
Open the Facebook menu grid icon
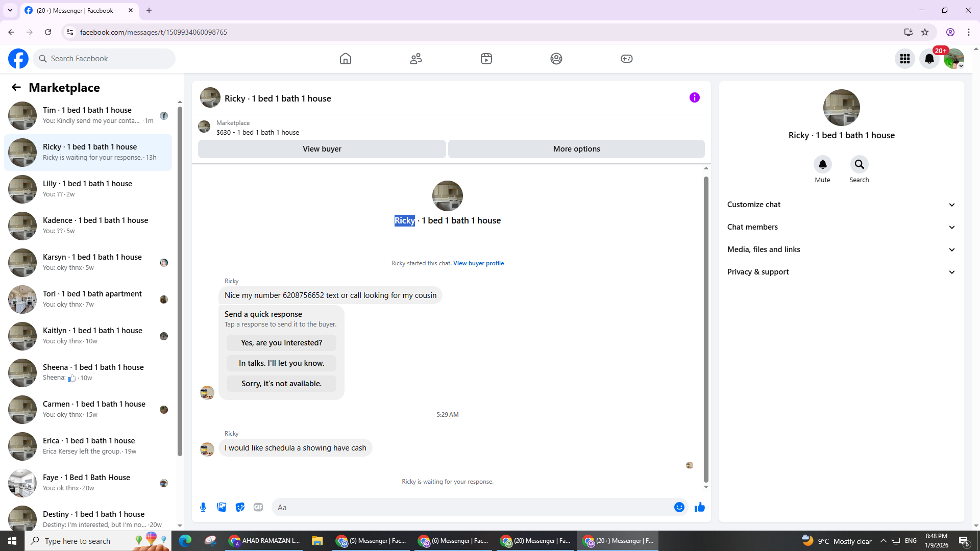point(904,59)
